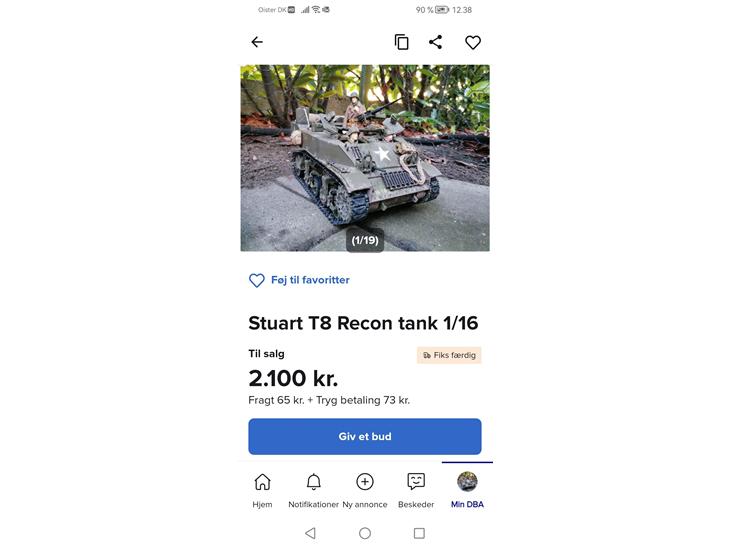Tap the 'Fiks færdig' badge
The image size is (730, 548).
[x=449, y=355]
